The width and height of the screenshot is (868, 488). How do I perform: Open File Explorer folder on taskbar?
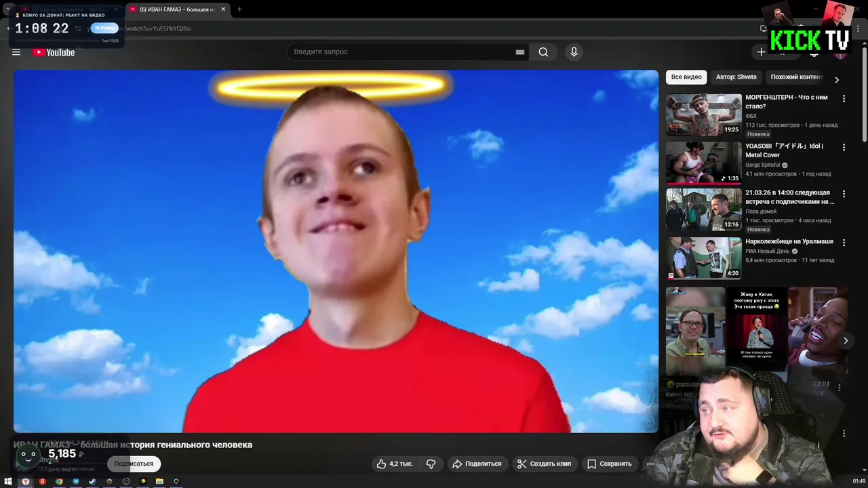pyautogui.click(x=159, y=481)
